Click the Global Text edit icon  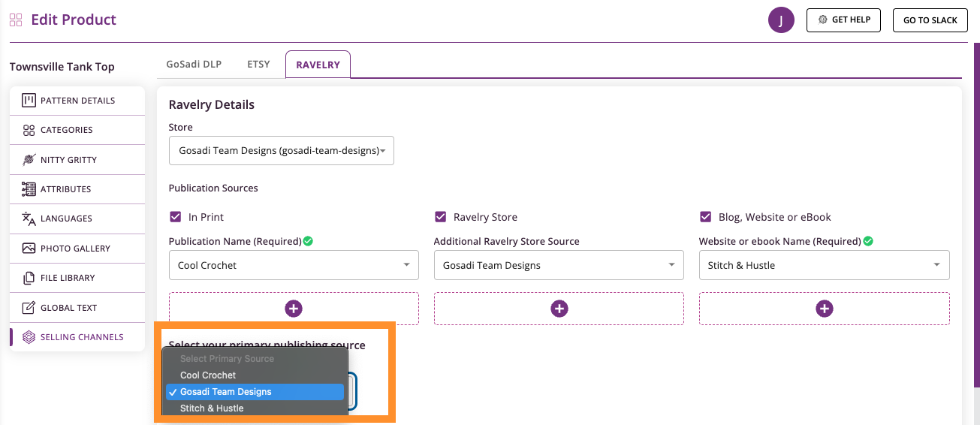pyautogui.click(x=29, y=308)
